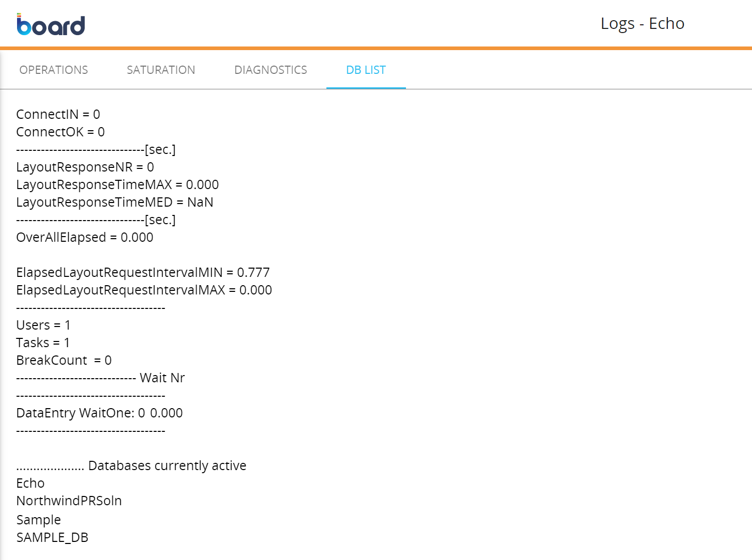Screen dimensions: 752x560
Task: Select the DB List tab
Action: (x=366, y=70)
